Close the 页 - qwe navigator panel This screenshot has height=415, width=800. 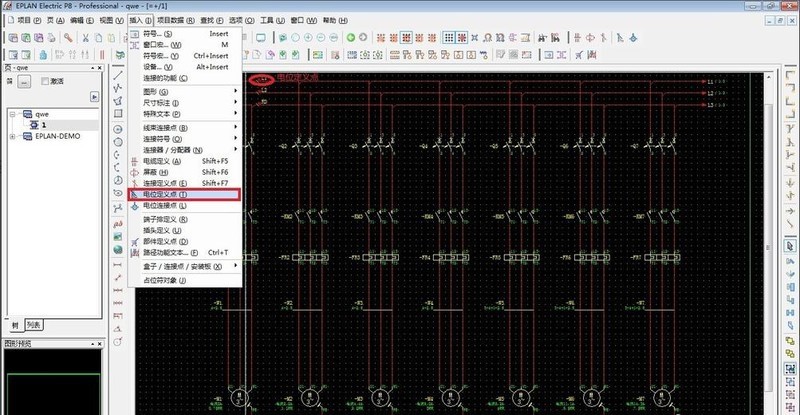click(99, 67)
